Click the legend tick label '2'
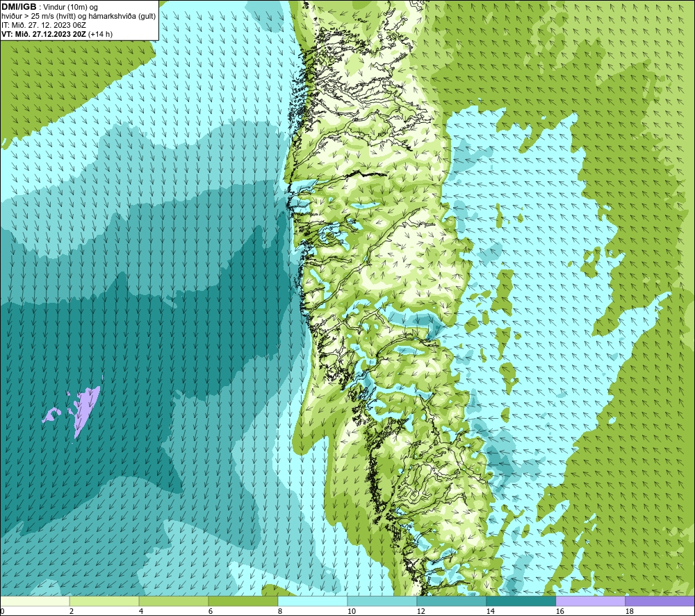The width and height of the screenshot is (695, 616). coord(72,611)
